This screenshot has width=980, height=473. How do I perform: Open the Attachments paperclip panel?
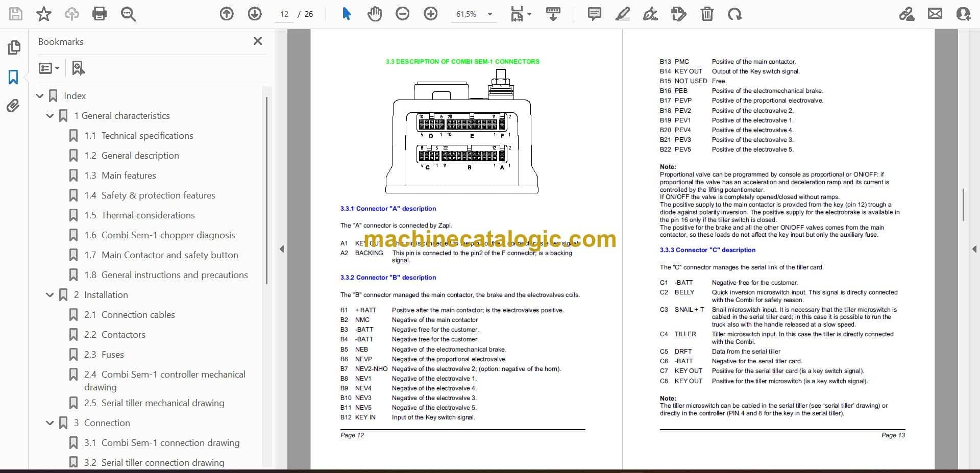pyautogui.click(x=13, y=106)
